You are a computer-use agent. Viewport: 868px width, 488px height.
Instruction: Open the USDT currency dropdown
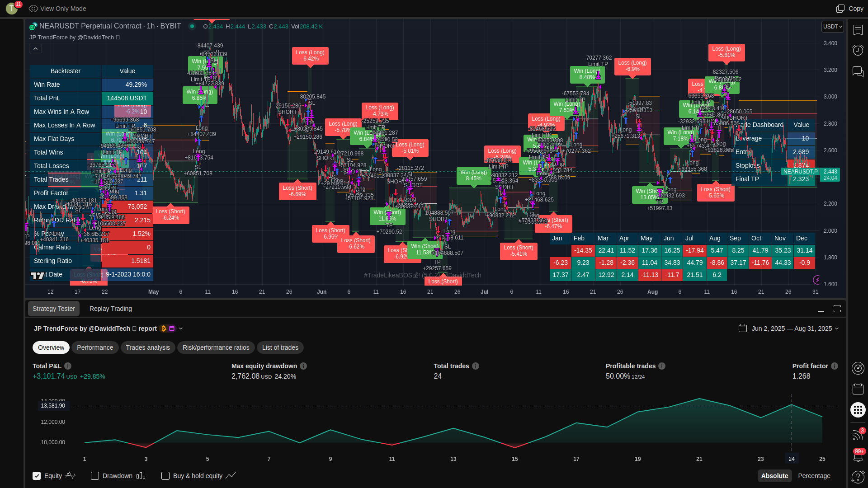(x=832, y=27)
